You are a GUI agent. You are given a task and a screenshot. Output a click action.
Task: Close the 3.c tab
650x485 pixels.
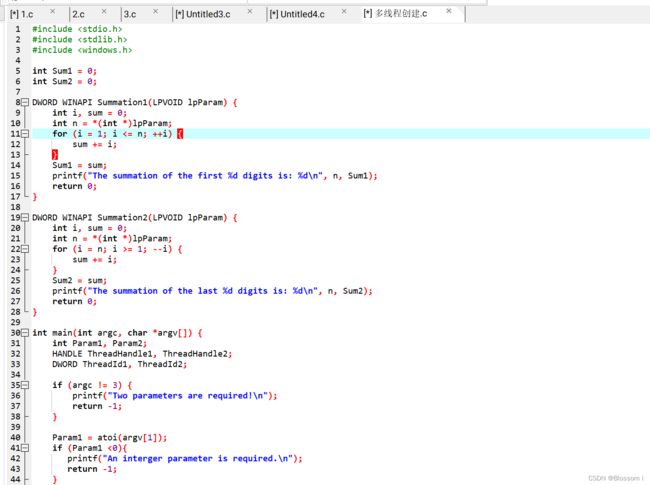(x=155, y=12)
